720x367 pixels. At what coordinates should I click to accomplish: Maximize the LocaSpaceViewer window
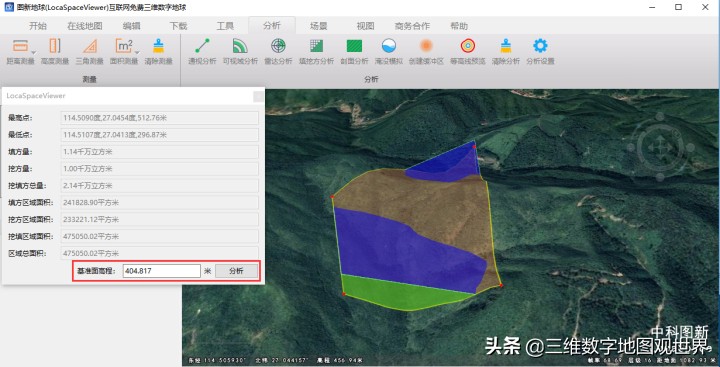(679, 7)
